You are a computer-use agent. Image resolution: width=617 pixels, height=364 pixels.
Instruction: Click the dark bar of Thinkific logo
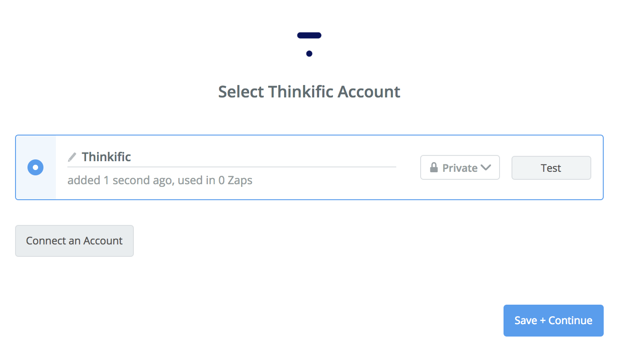click(x=309, y=35)
